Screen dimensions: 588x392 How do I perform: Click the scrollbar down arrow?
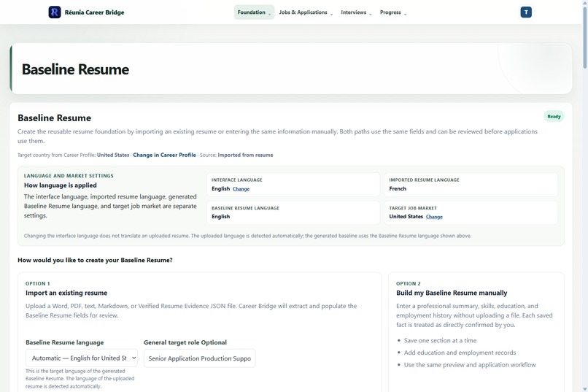coord(584,388)
